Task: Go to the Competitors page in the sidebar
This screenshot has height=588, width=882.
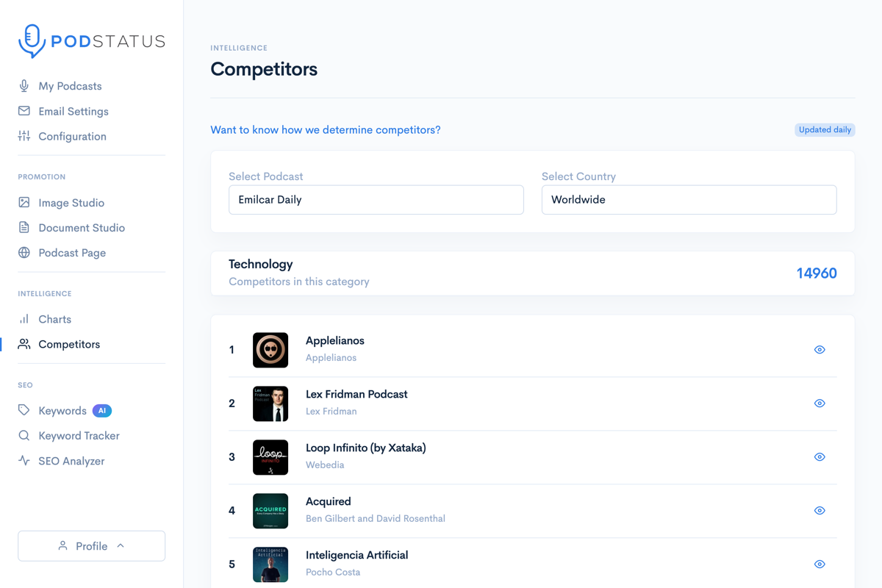Action: 69,344
